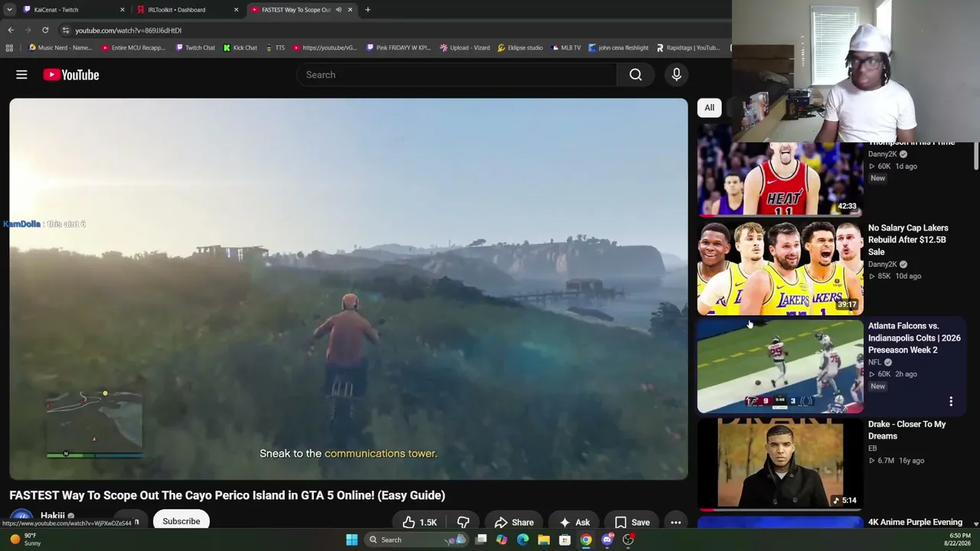Reload the YouTube page

[x=45, y=30]
